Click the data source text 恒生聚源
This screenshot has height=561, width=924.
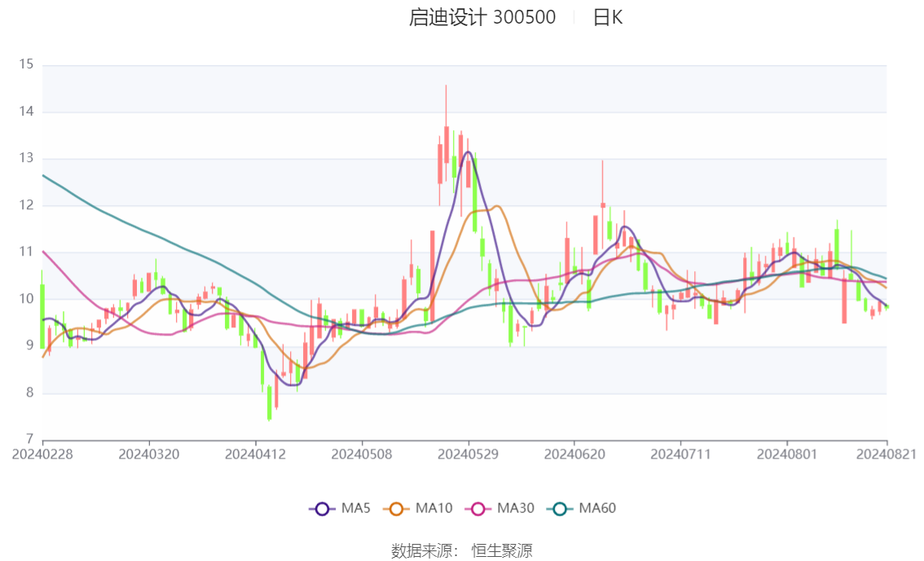(502, 551)
